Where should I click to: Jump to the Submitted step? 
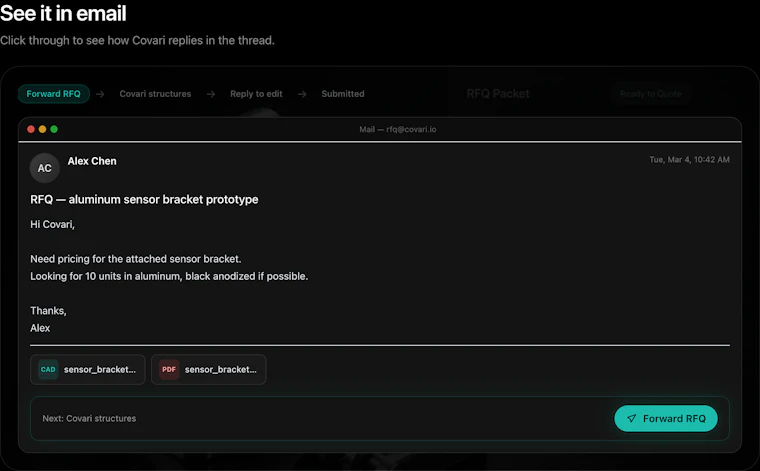click(343, 94)
